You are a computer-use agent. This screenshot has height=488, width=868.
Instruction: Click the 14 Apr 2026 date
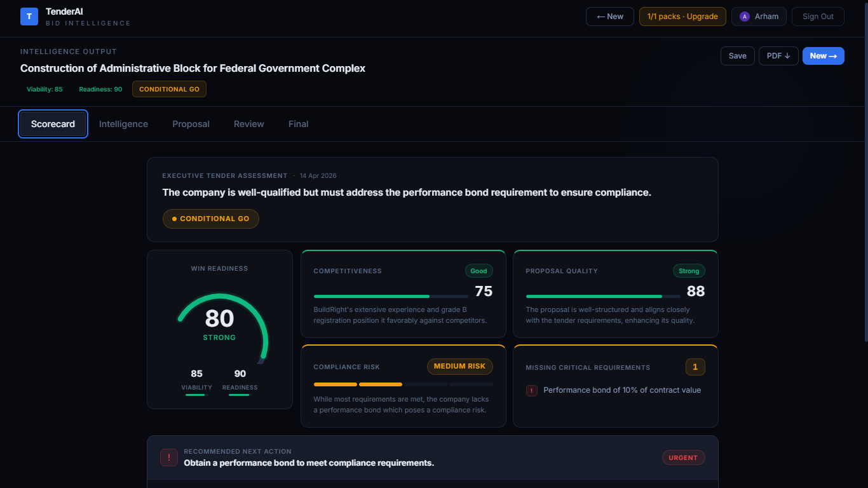pyautogui.click(x=318, y=175)
